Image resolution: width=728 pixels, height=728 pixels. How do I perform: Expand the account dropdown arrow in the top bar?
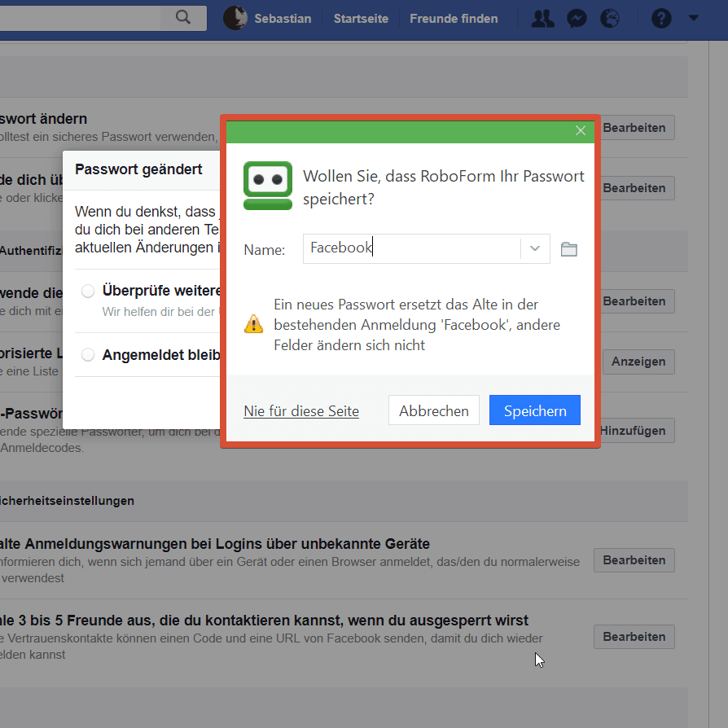tap(693, 18)
